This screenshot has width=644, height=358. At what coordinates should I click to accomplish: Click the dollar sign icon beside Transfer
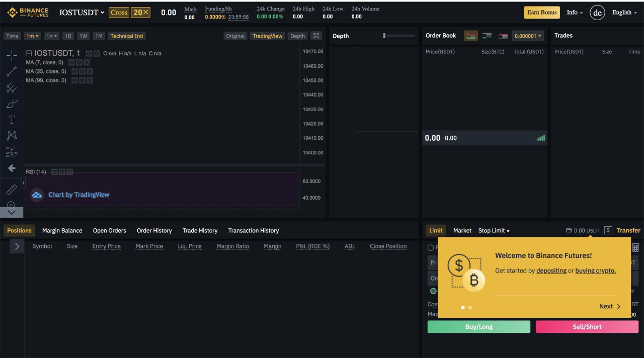(x=608, y=230)
